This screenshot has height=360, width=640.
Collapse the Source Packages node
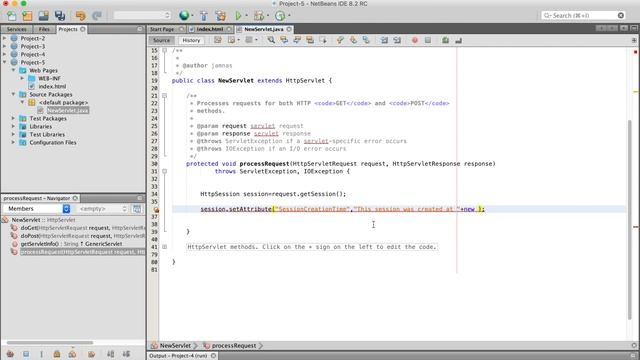click(13, 94)
